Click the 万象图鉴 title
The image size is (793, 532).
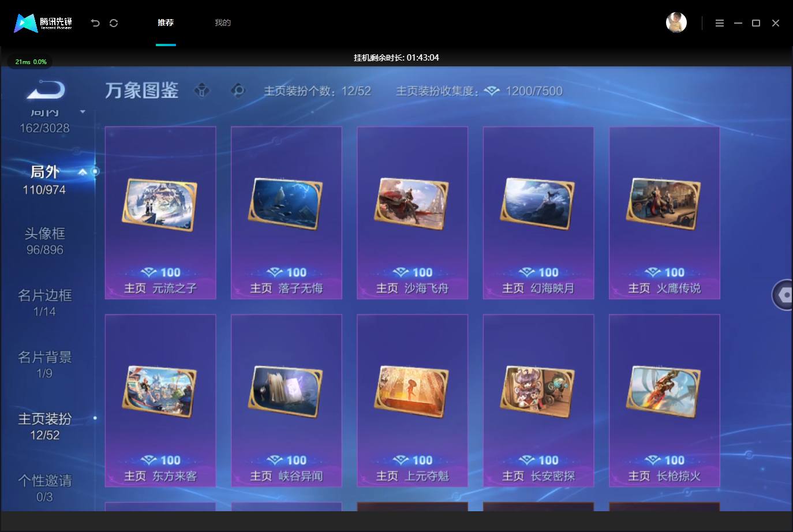tap(142, 91)
